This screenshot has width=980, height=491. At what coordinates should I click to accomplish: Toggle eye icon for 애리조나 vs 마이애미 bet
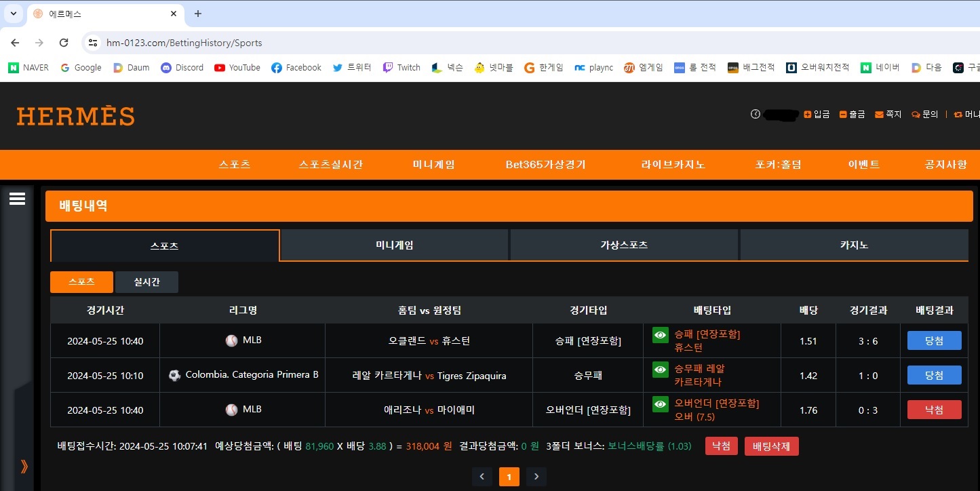pyautogui.click(x=660, y=404)
